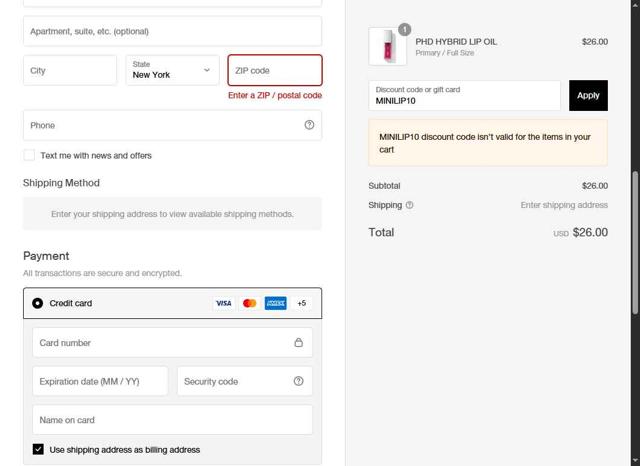The image size is (640, 466).
Task: Click the Apply discount button
Action: coord(588,95)
